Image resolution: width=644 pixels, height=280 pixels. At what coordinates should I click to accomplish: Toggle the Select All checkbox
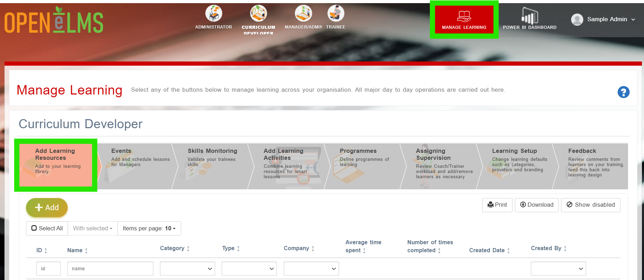tap(34, 228)
